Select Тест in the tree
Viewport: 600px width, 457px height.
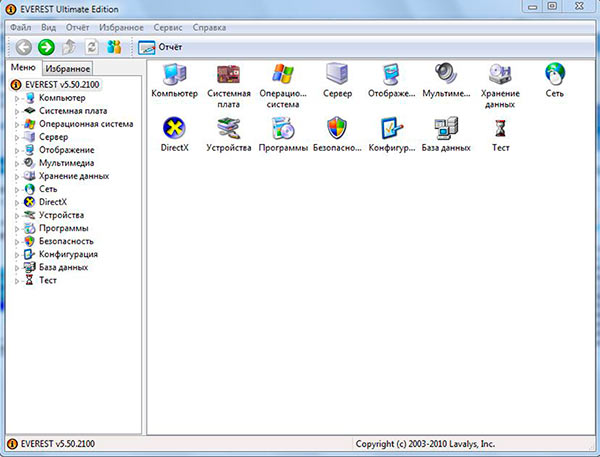click(x=47, y=280)
